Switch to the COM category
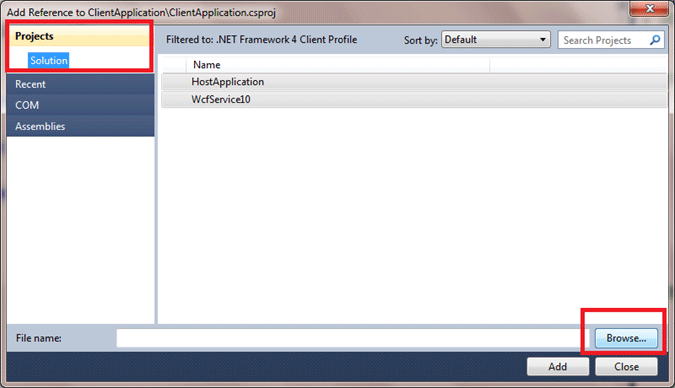The width and height of the screenshot is (675, 388). point(81,105)
